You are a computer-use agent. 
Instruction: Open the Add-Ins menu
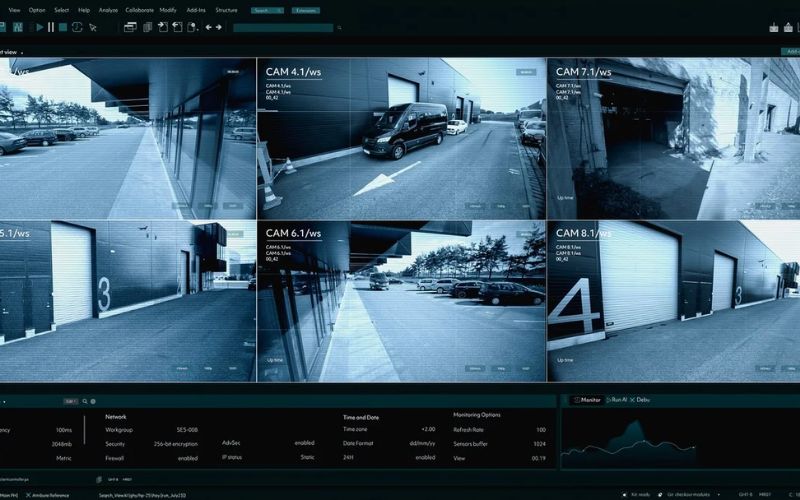(x=197, y=10)
